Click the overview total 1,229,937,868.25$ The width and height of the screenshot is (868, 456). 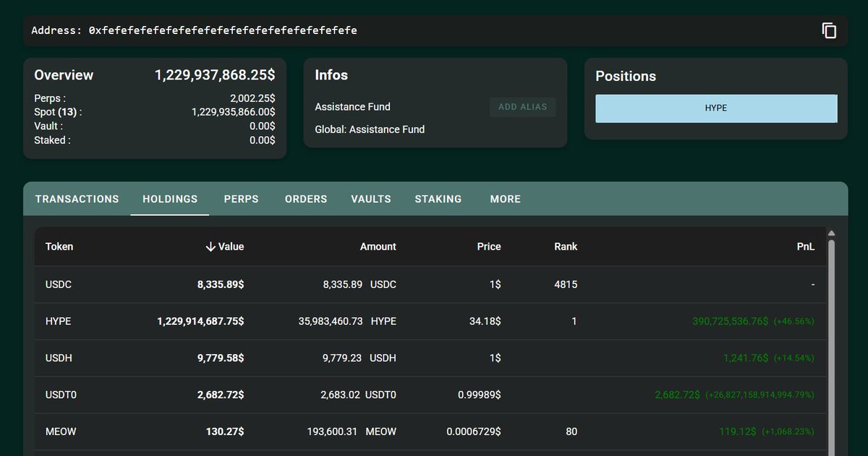click(x=215, y=75)
